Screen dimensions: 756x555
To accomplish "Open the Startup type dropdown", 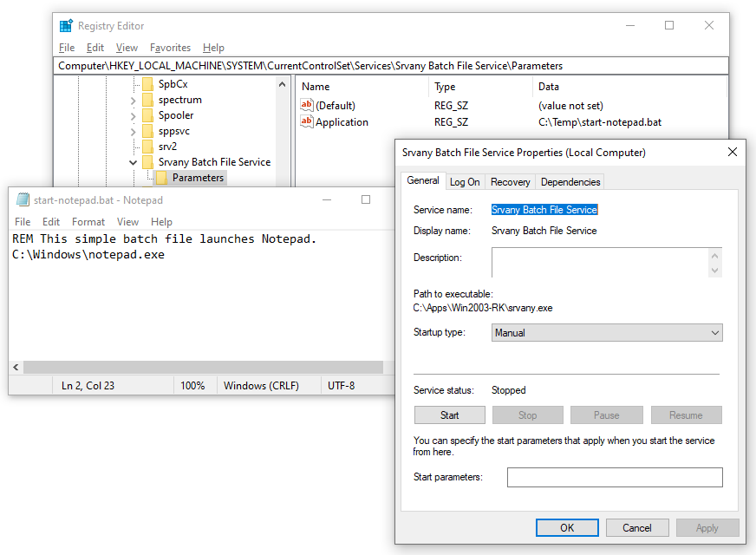I will (607, 333).
